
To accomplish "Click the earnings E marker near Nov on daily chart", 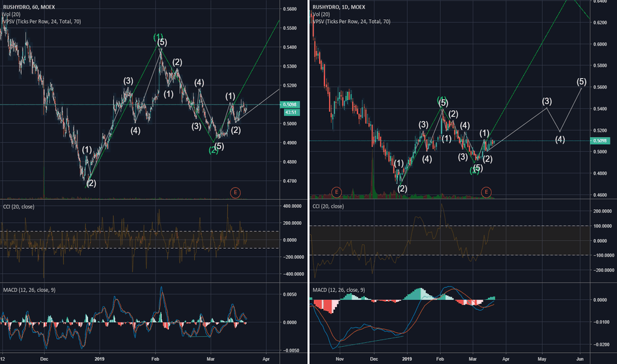I will [336, 192].
